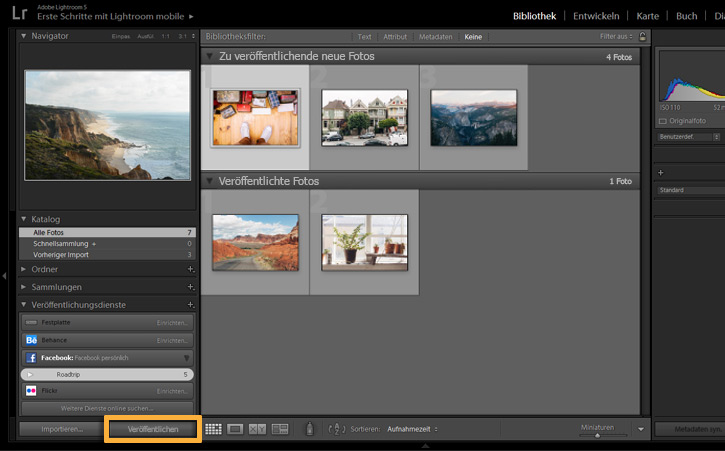Click plus icon in right panel
Screen dimensions: 725x451
click(x=661, y=173)
